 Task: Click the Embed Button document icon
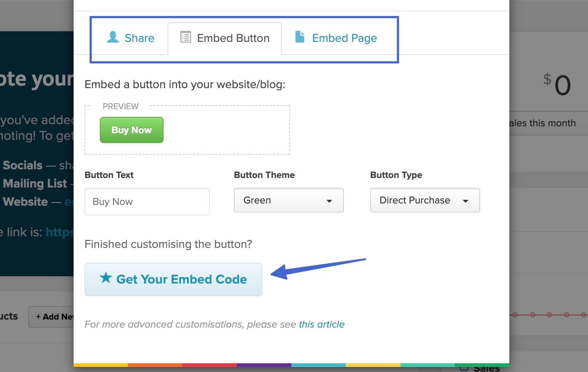click(186, 37)
